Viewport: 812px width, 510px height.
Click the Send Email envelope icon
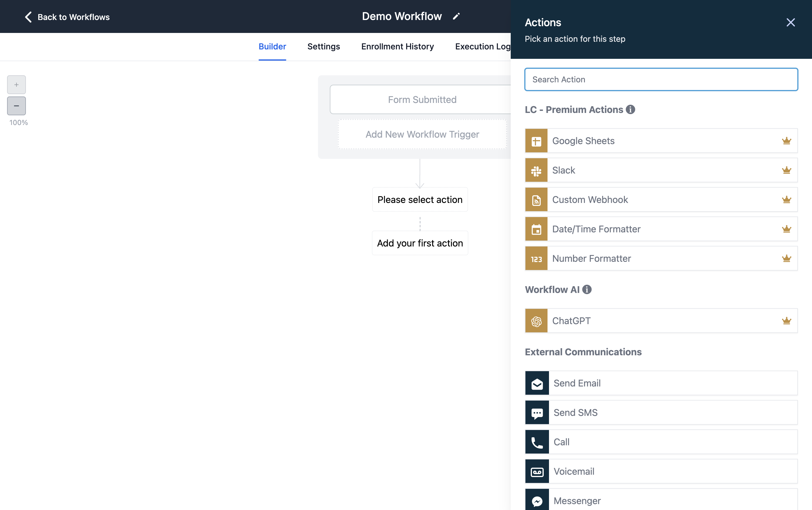(x=537, y=383)
